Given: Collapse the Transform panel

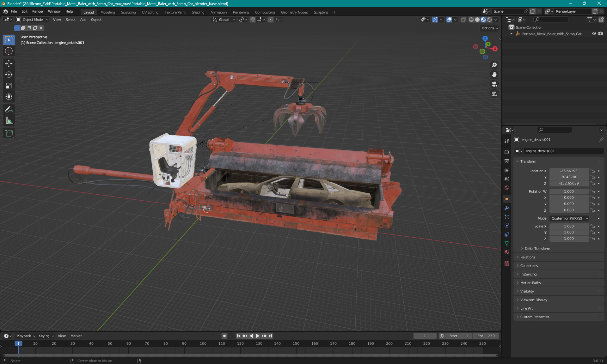Looking at the screenshot, I should pyautogui.click(x=528, y=161).
